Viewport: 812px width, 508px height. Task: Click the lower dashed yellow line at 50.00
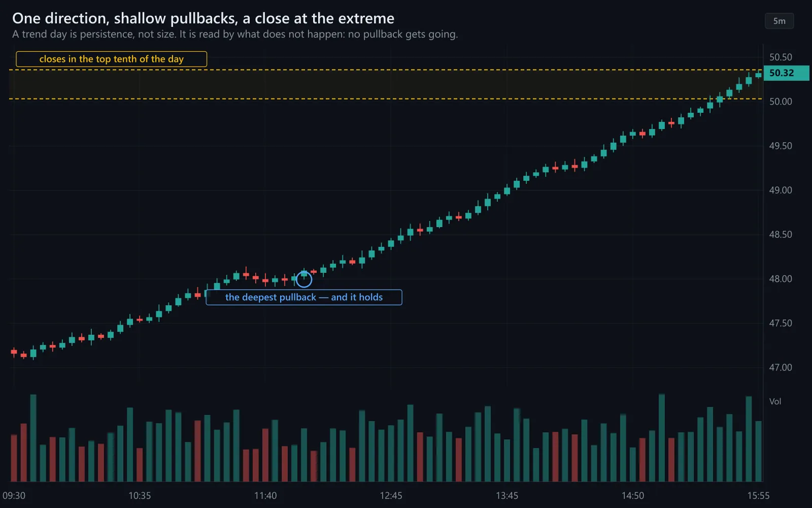(x=386, y=99)
